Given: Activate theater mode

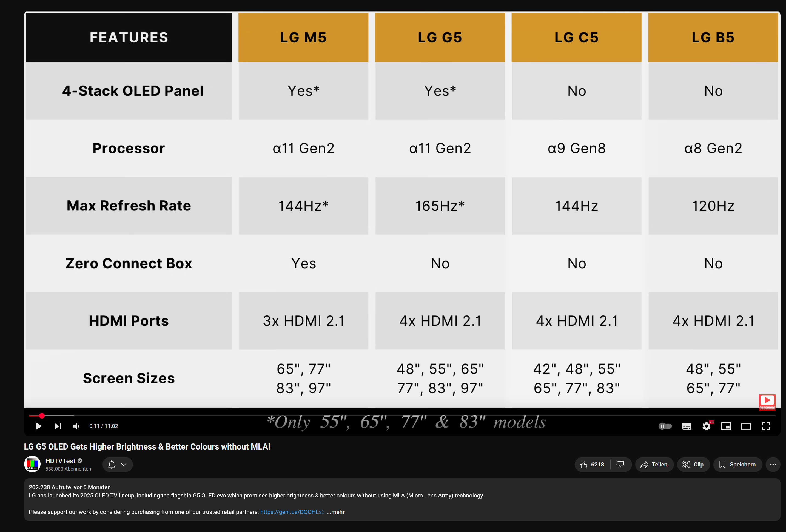Looking at the screenshot, I should coord(746,426).
